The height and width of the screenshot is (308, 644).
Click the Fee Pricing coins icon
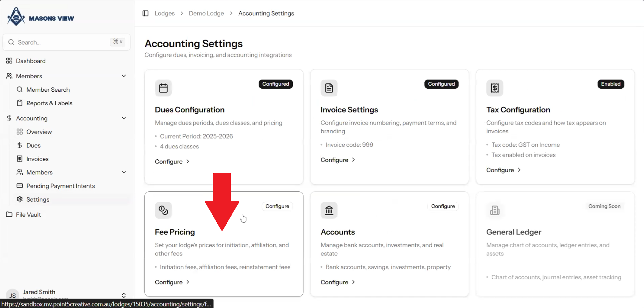click(163, 210)
